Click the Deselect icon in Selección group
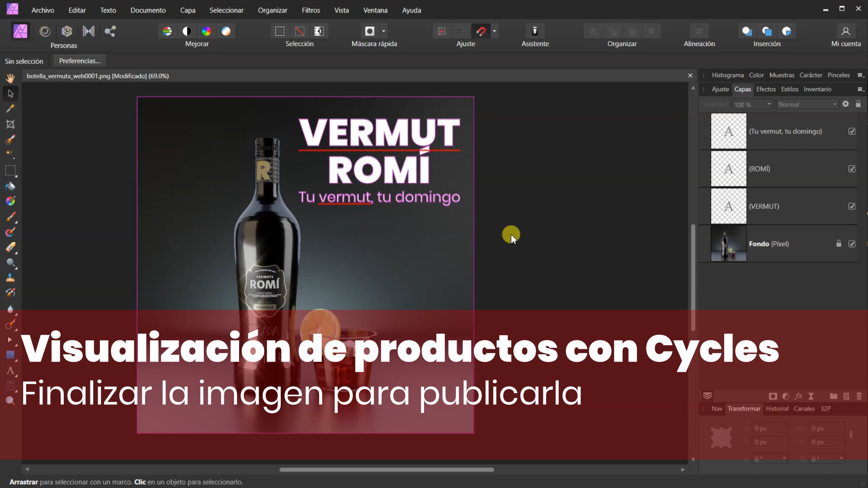This screenshot has height=488, width=868. (x=299, y=31)
